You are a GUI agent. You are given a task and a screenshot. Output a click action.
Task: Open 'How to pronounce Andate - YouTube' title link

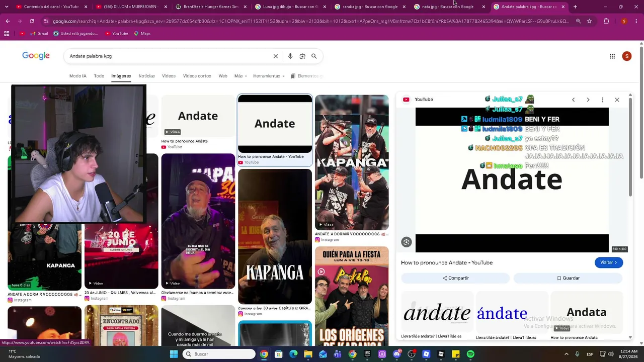tap(447, 262)
